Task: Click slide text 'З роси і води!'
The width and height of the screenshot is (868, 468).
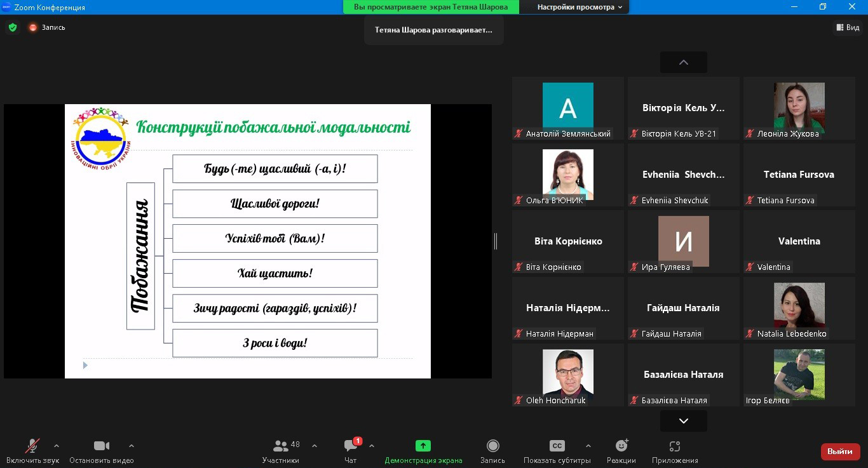Action: [275, 344]
